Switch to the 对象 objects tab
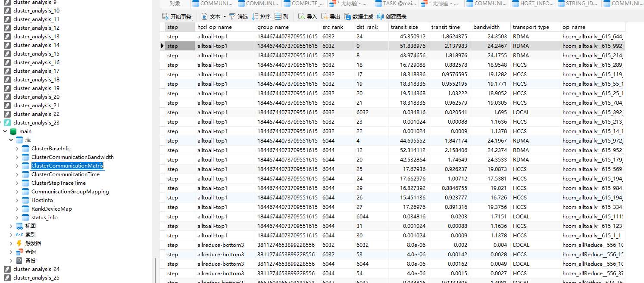The image size is (644, 283). [x=175, y=3]
